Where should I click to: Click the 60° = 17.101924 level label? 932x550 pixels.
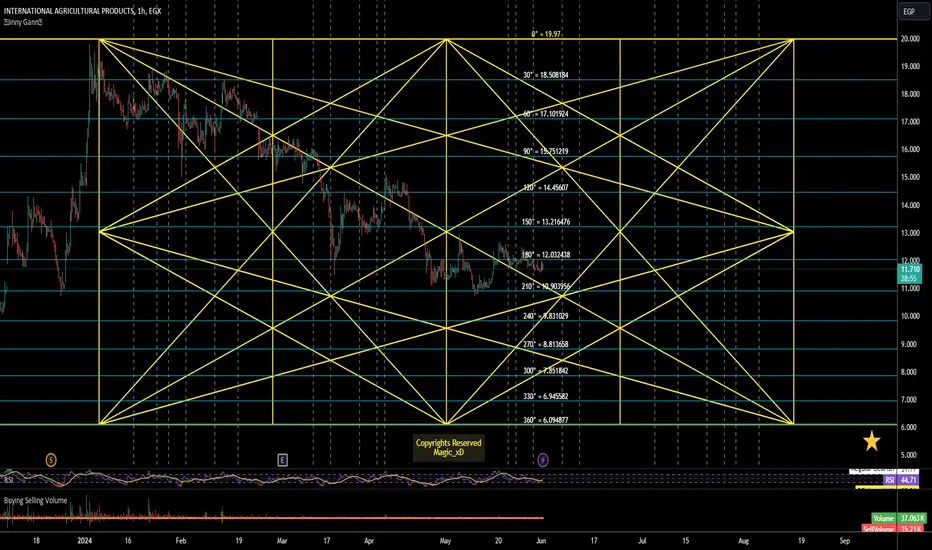pyautogui.click(x=546, y=114)
